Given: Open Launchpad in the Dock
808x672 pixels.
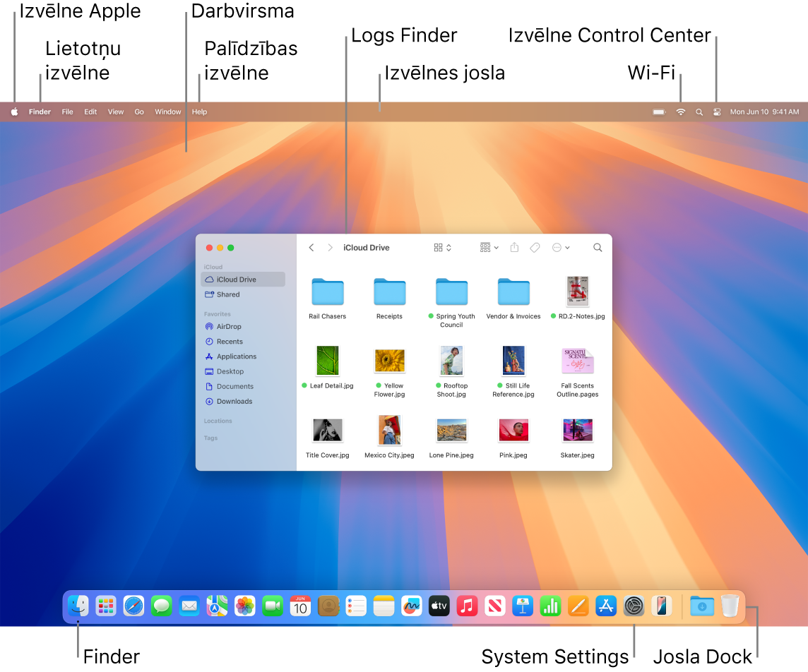Looking at the screenshot, I should [x=106, y=606].
